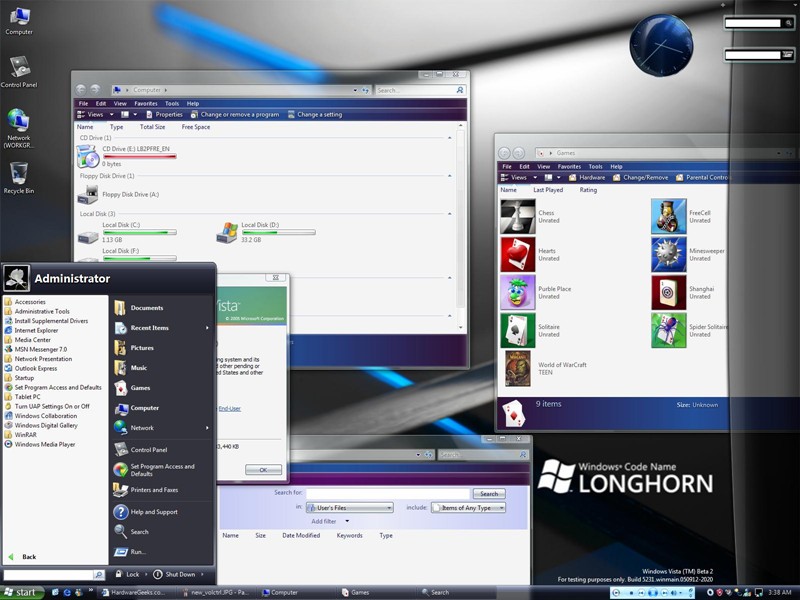Open the Tools menu in Computer window
This screenshot has width=800, height=600.
click(x=172, y=103)
